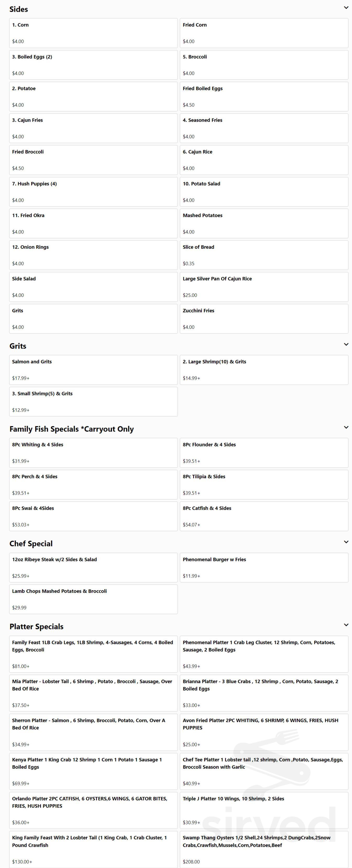
Task: Select Slice of Bread for $0.35
Action: coord(264,255)
